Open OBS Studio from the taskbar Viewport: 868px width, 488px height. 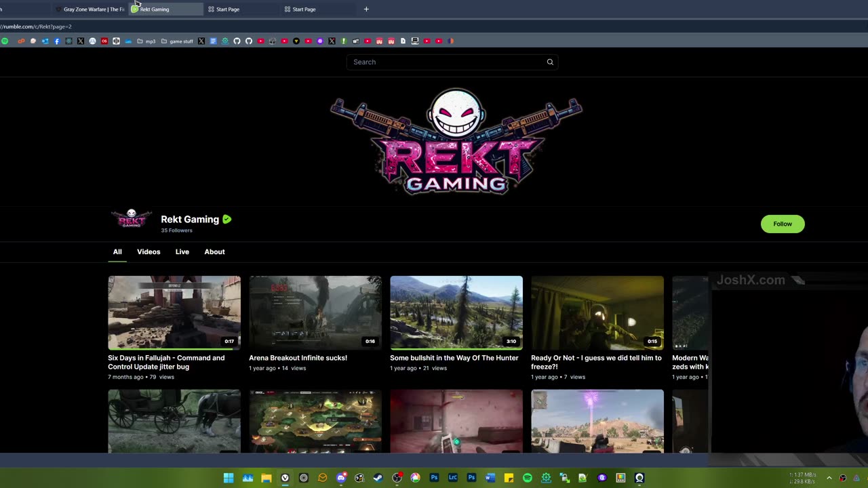point(397,478)
